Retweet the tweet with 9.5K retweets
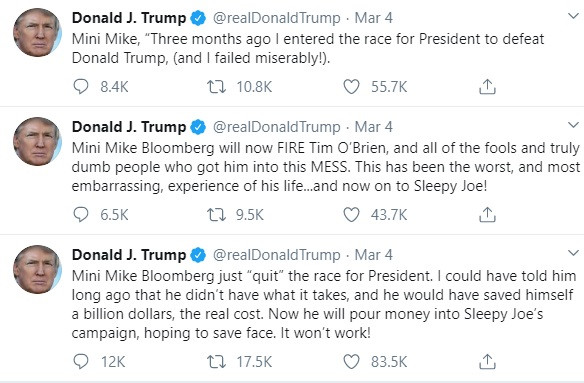 point(216,215)
